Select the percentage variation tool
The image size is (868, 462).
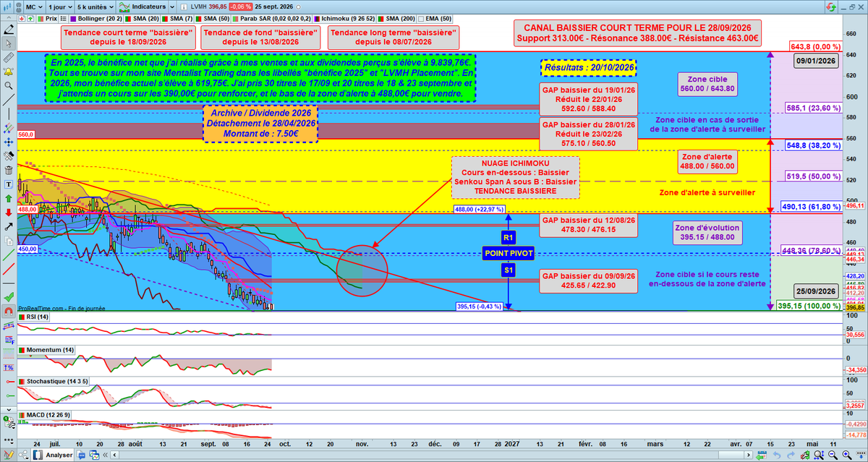point(10,367)
